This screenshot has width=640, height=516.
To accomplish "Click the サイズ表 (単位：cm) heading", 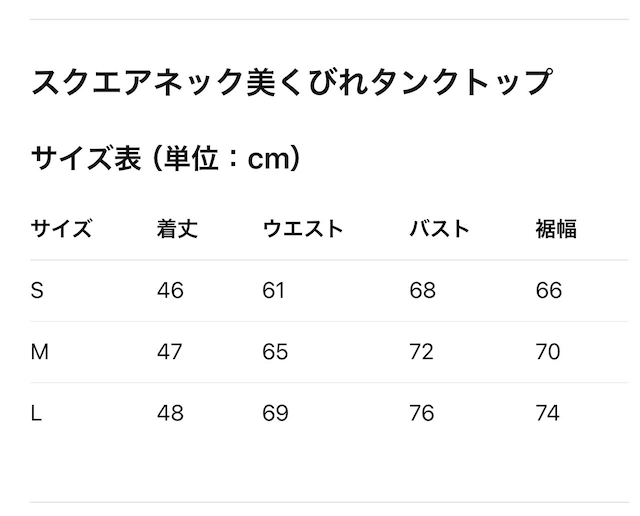I will (x=166, y=158).
